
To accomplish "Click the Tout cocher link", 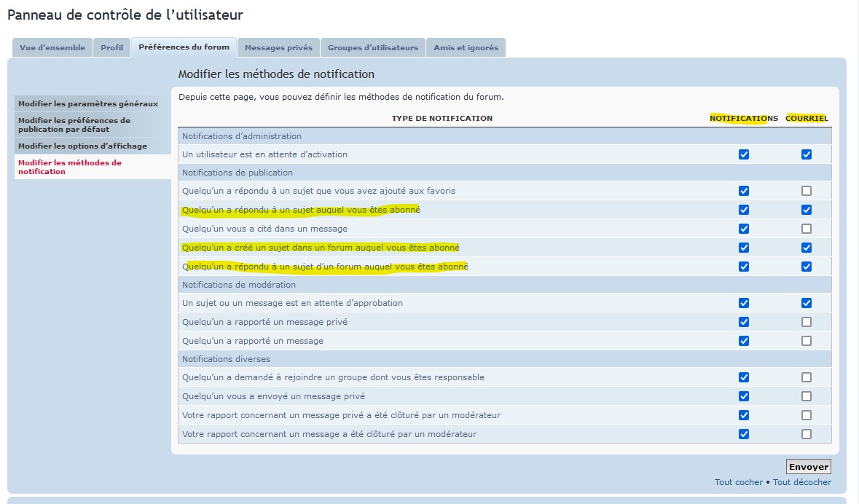I will (739, 482).
